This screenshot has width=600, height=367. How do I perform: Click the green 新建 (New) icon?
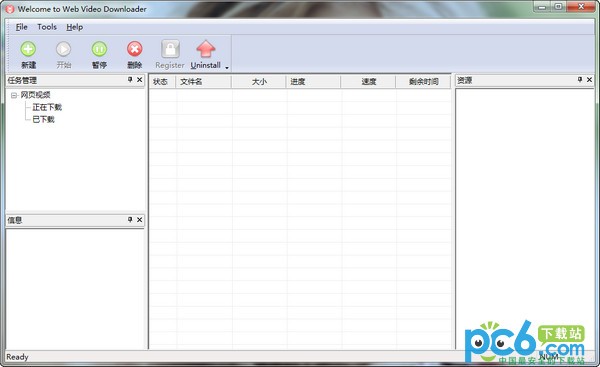click(x=28, y=49)
